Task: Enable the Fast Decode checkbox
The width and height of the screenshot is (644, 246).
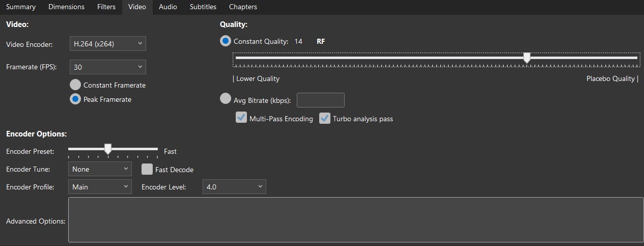Action: coord(147,169)
